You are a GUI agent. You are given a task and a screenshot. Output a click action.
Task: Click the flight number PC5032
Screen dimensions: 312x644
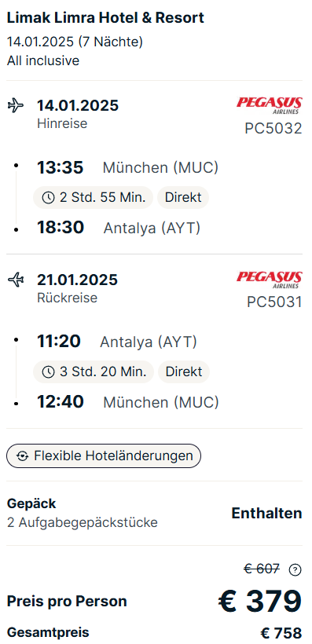(273, 129)
